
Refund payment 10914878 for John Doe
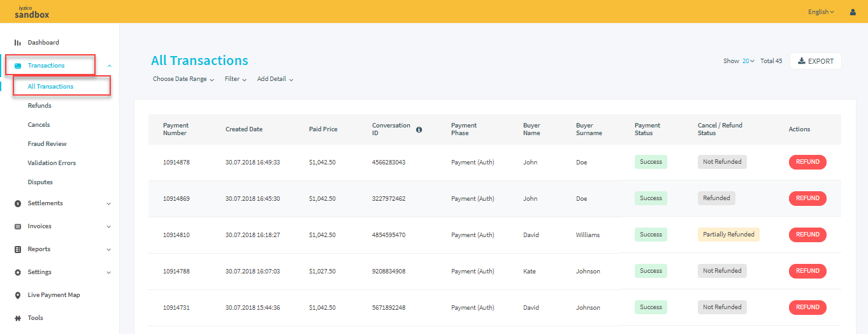807,162
